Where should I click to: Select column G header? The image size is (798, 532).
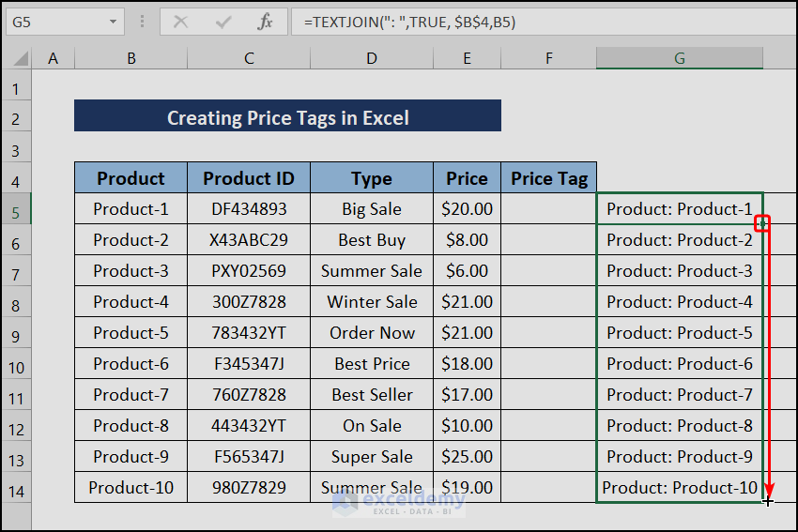pos(679,58)
